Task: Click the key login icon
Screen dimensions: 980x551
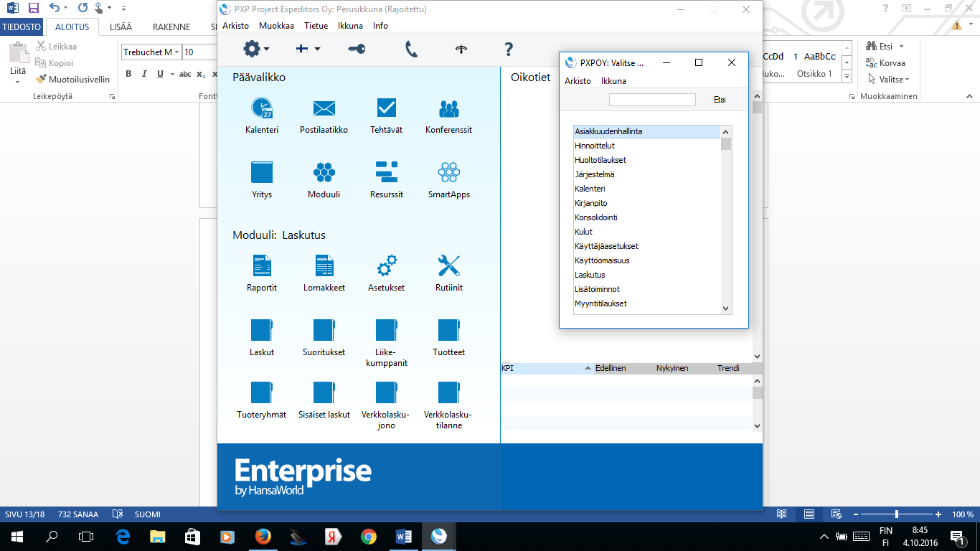Action: [357, 49]
